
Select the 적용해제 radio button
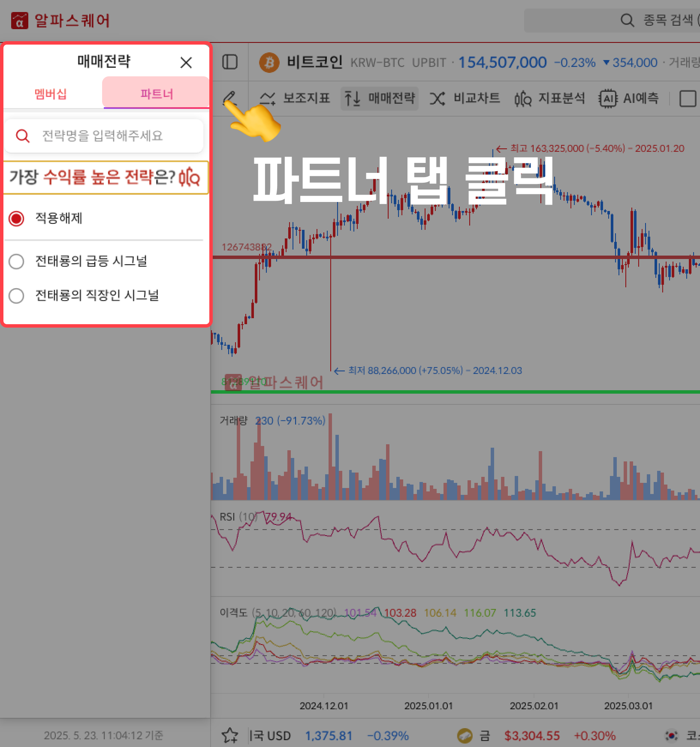coord(17,219)
